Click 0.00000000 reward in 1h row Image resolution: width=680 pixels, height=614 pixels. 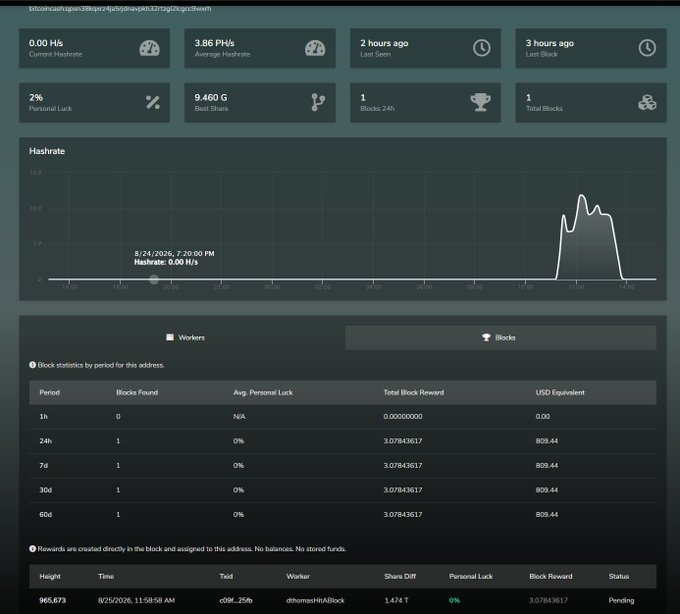(x=403, y=417)
